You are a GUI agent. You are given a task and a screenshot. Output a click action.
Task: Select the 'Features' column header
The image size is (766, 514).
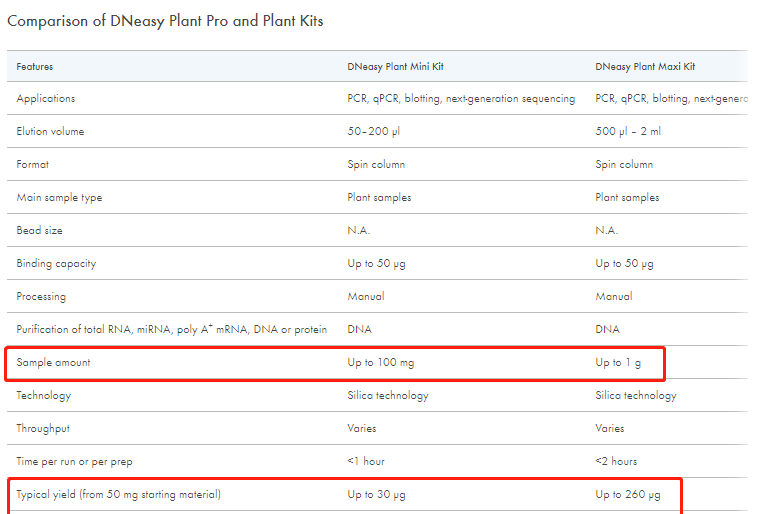(35, 66)
